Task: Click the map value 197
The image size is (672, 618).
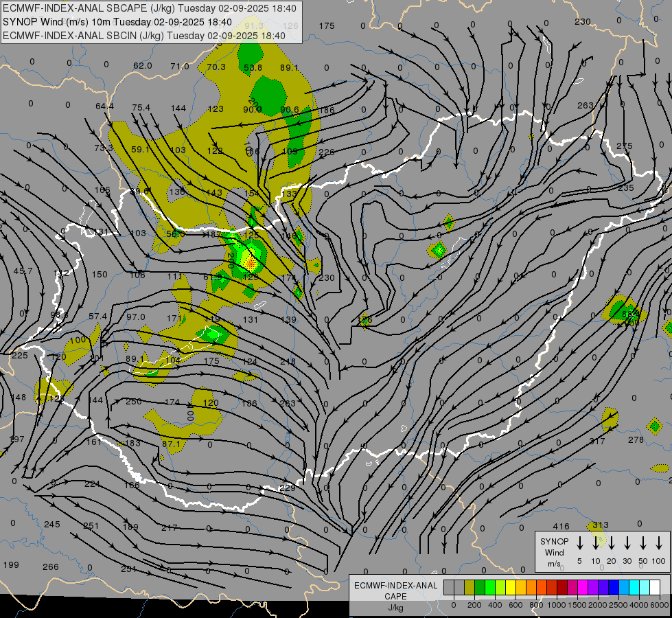Action: coord(16,439)
